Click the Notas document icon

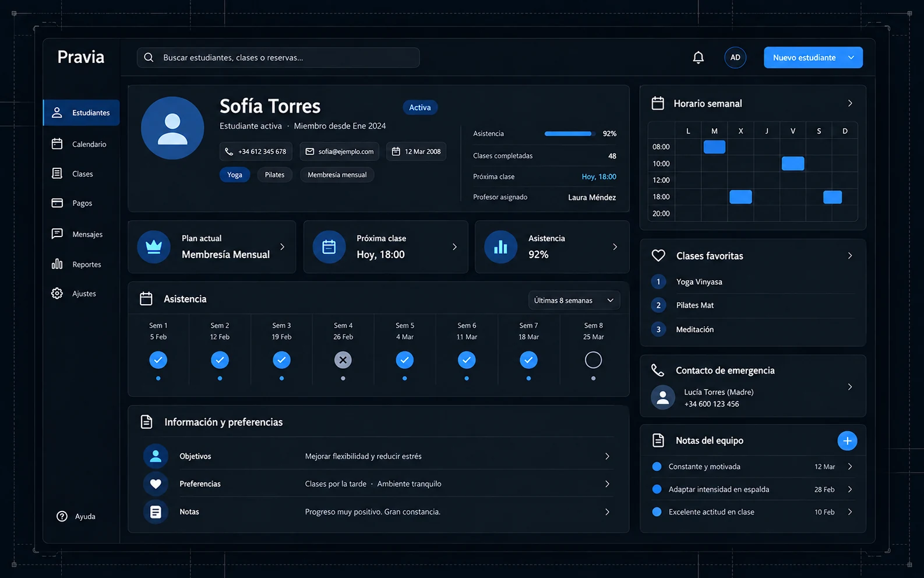(x=156, y=512)
